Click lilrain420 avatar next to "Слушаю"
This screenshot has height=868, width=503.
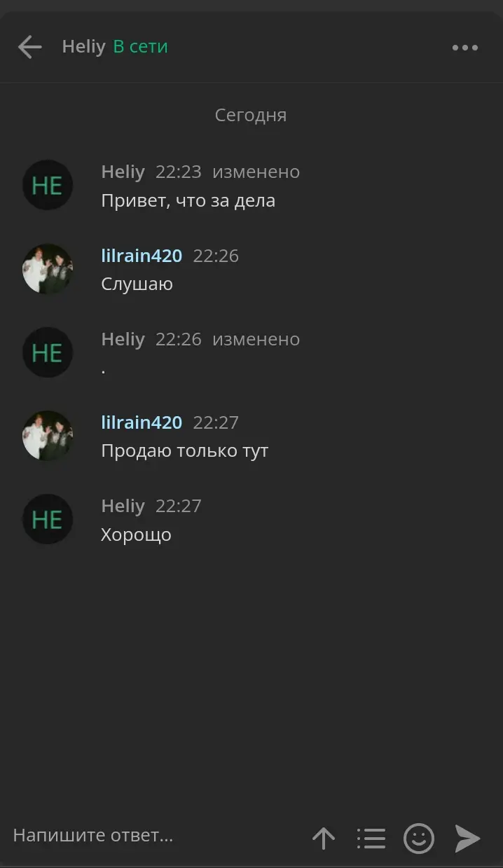[48, 268]
